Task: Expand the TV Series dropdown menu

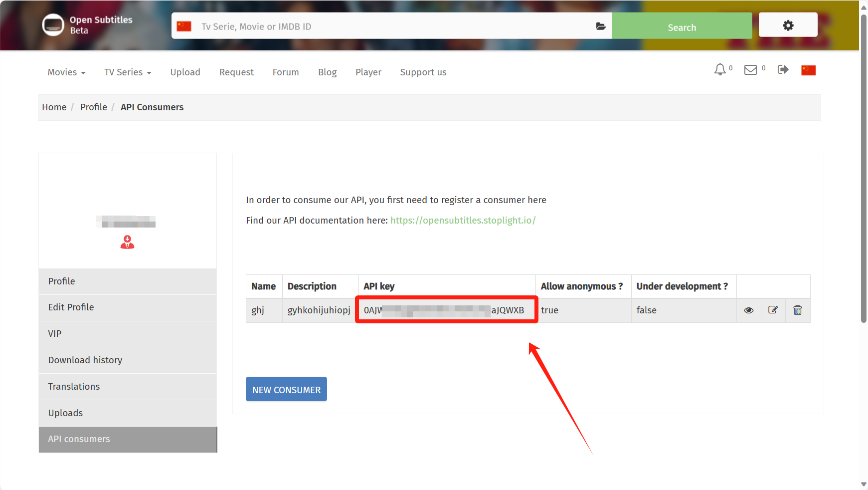Action: pyautogui.click(x=128, y=72)
